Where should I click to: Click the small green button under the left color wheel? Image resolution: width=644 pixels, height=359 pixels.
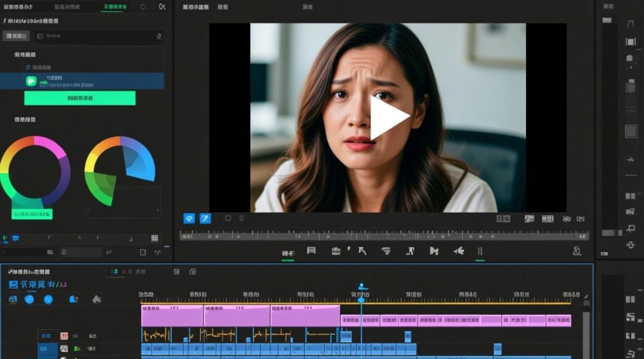(32, 213)
